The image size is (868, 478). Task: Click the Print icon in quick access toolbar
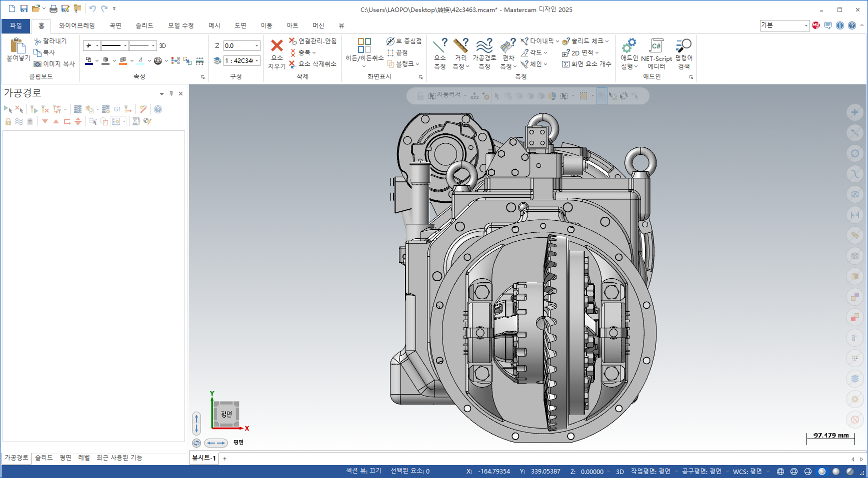tap(53, 8)
